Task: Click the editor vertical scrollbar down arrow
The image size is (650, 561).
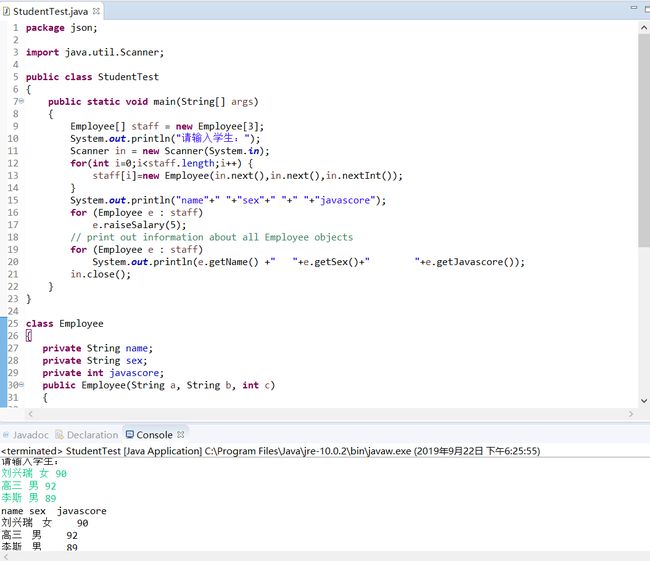Action: pyautogui.click(x=644, y=401)
